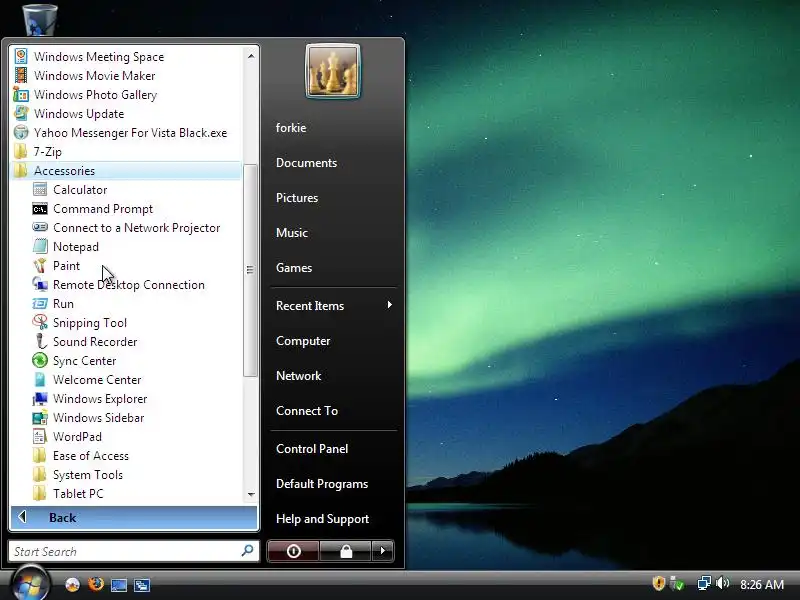800x600 pixels.
Task: Click the chess user account picture
Action: (333, 71)
